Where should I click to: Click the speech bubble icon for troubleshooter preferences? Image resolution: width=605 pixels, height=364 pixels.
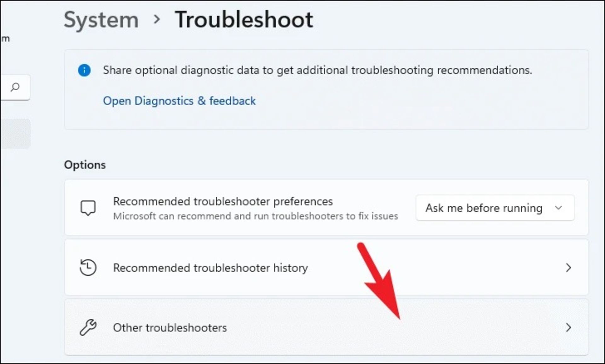[88, 208]
